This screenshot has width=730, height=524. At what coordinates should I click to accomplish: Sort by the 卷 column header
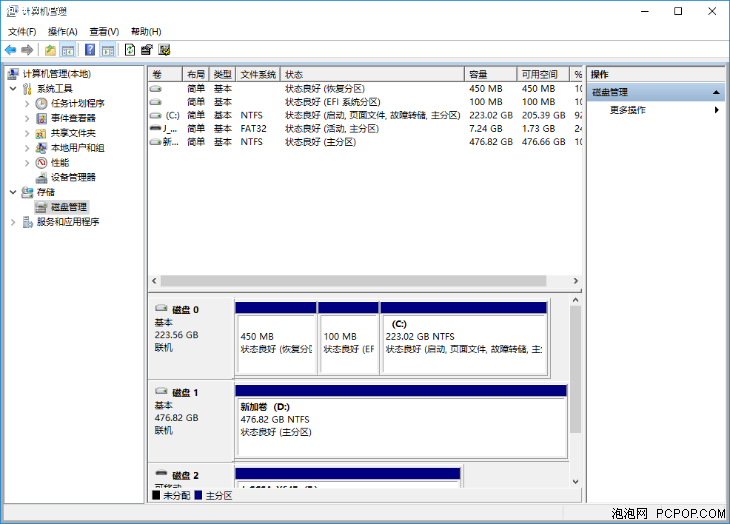click(x=165, y=74)
